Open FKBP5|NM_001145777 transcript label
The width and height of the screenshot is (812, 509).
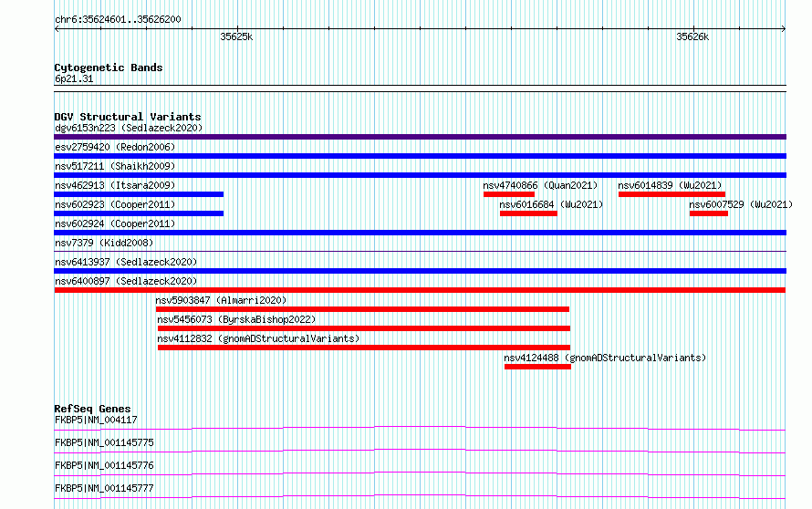[x=104, y=488]
